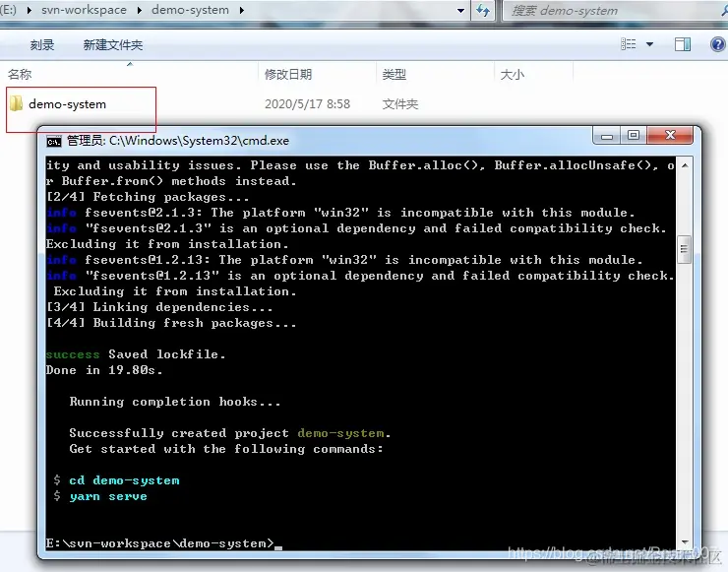Click svn-workspace in the address breadcrumb

click(x=84, y=10)
